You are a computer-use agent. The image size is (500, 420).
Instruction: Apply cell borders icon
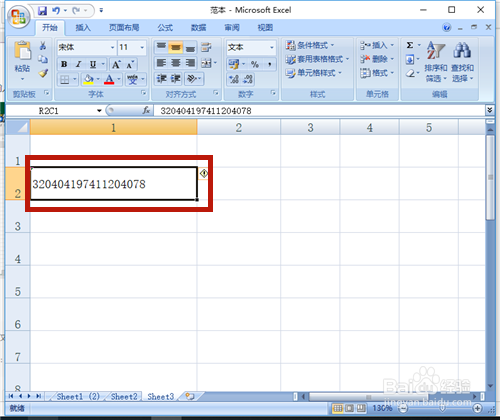pyautogui.click(x=65, y=79)
